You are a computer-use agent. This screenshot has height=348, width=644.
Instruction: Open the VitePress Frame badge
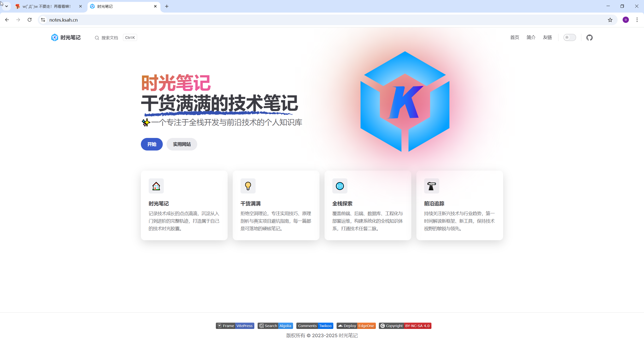[x=235, y=326]
